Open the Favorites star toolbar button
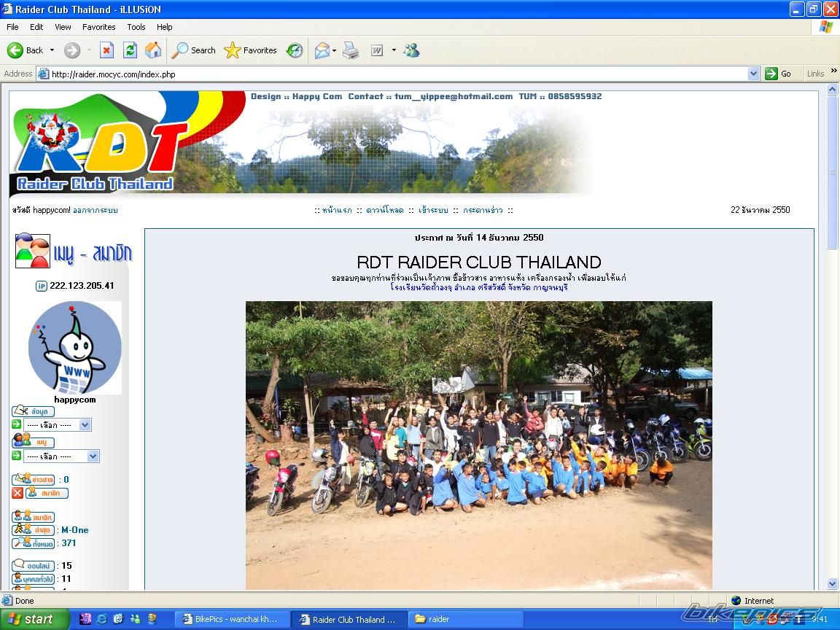This screenshot has height=630, width=840. (x=251, y=50)
